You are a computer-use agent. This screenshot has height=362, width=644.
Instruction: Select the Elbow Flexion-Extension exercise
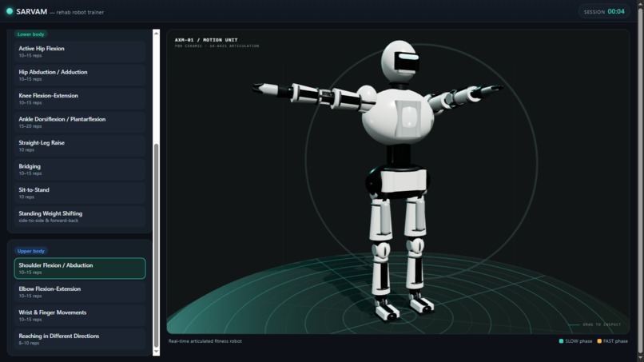coord(80,292)
